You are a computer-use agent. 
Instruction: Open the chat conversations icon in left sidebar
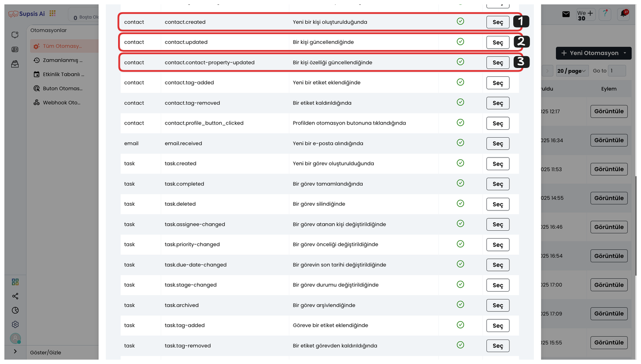[15, 35]
